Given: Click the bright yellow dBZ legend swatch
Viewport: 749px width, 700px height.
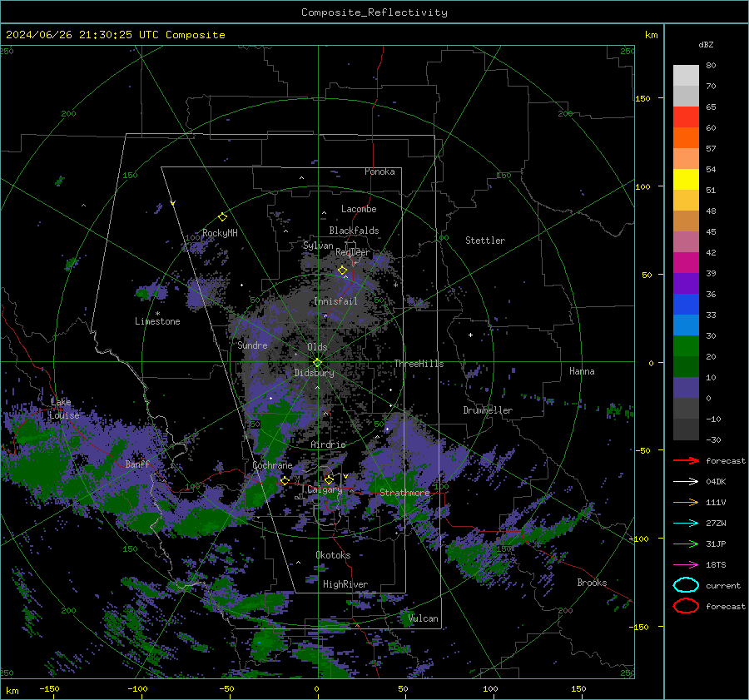Looking at the screenshot, I should click(686, 179).
